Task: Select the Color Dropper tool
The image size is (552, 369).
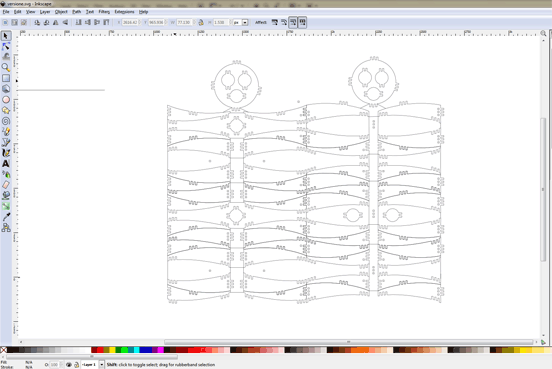Action: (6, 217)
